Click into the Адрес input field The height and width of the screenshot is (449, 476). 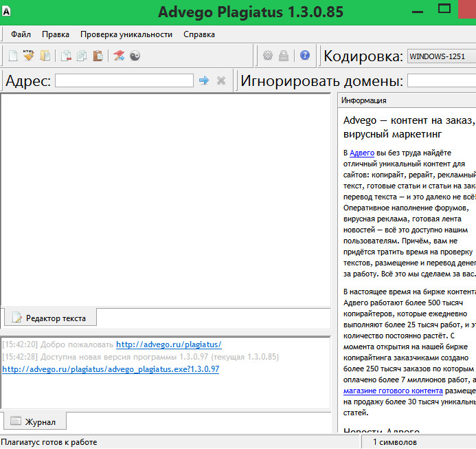(124, 80)
